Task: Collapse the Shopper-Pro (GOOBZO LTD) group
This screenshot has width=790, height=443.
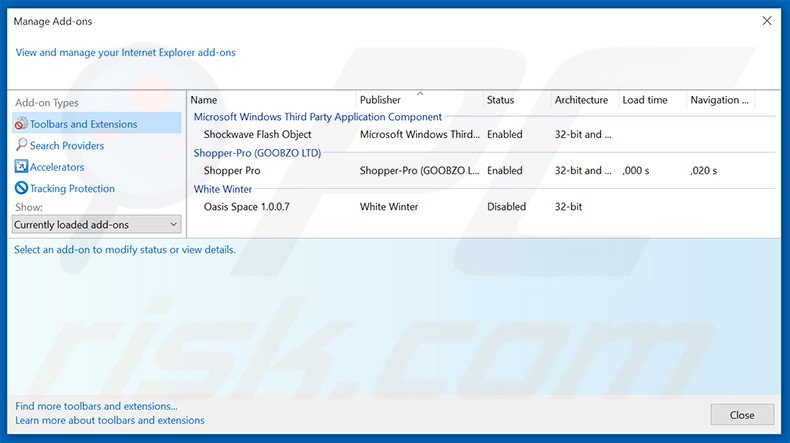Action: [x=257, y=153]
